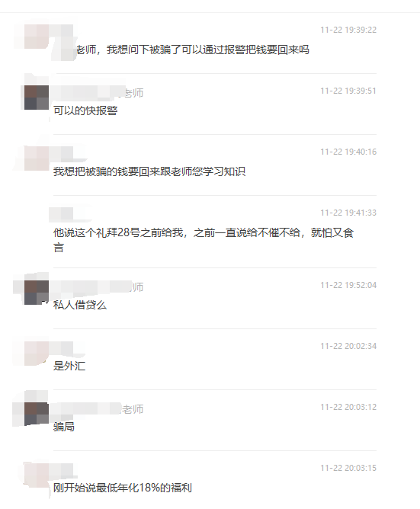Click the message 是外汇
The image size is (420, 509).
[69, 366]
